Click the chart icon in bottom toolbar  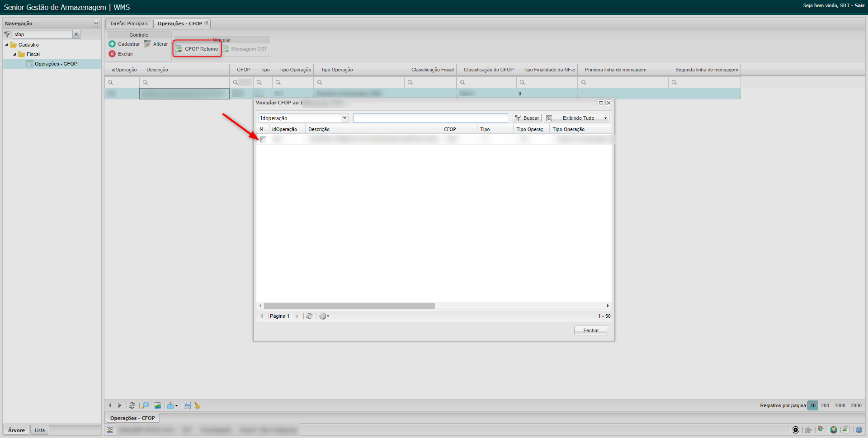coord(157,405)
